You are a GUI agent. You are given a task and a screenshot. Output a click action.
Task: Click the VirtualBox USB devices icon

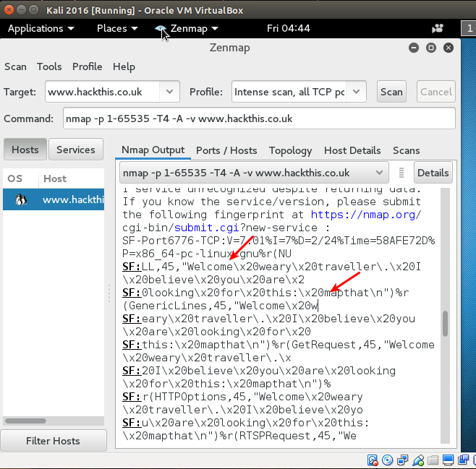tap(418, 460)
